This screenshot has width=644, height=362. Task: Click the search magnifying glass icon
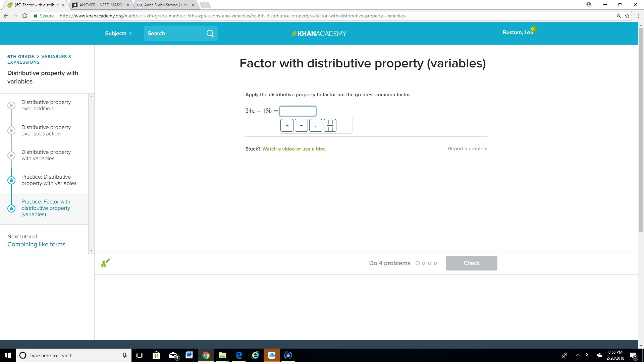pyautogui.click(x=210, y=34)
